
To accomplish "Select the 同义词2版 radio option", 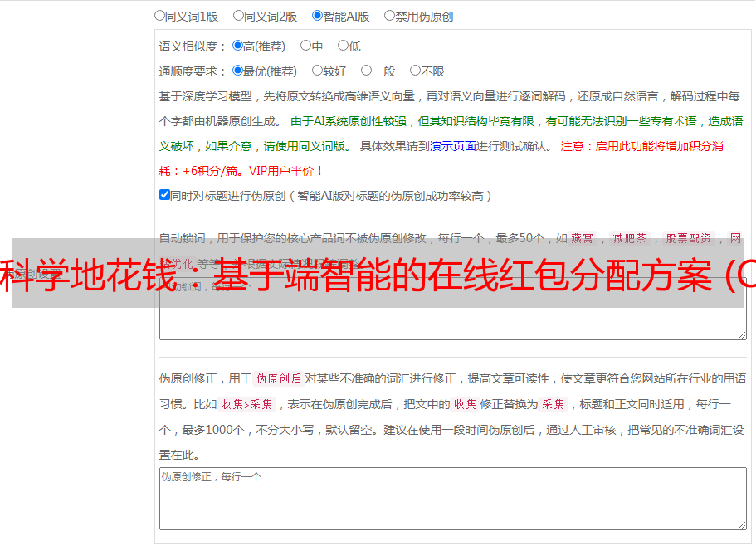I will (x=238, y=16).
